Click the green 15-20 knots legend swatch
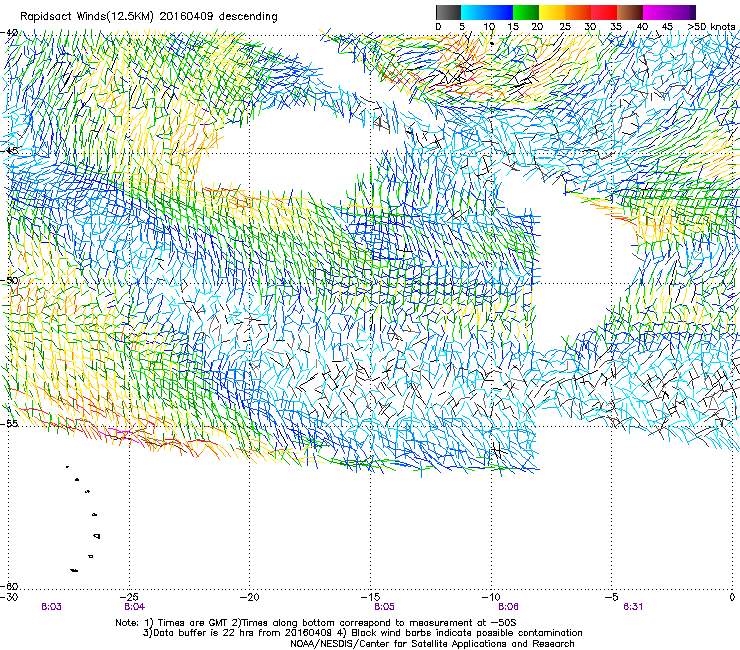 pos(526,12)
